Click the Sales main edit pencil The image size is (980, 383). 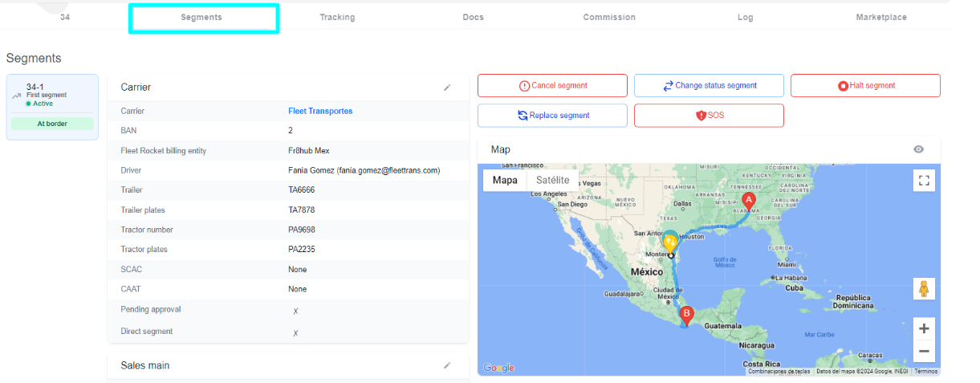(x=447, y=365)
